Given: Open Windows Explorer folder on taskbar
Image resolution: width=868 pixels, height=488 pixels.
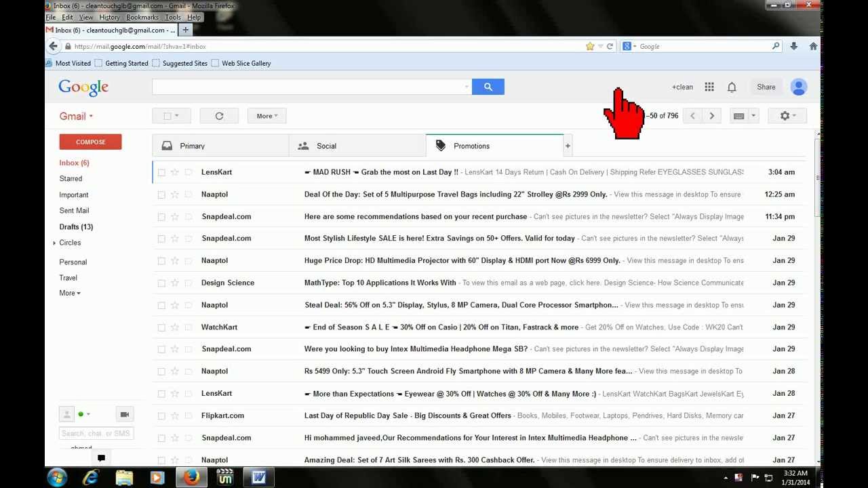Looking at the screenshot, I should [124, 477].
